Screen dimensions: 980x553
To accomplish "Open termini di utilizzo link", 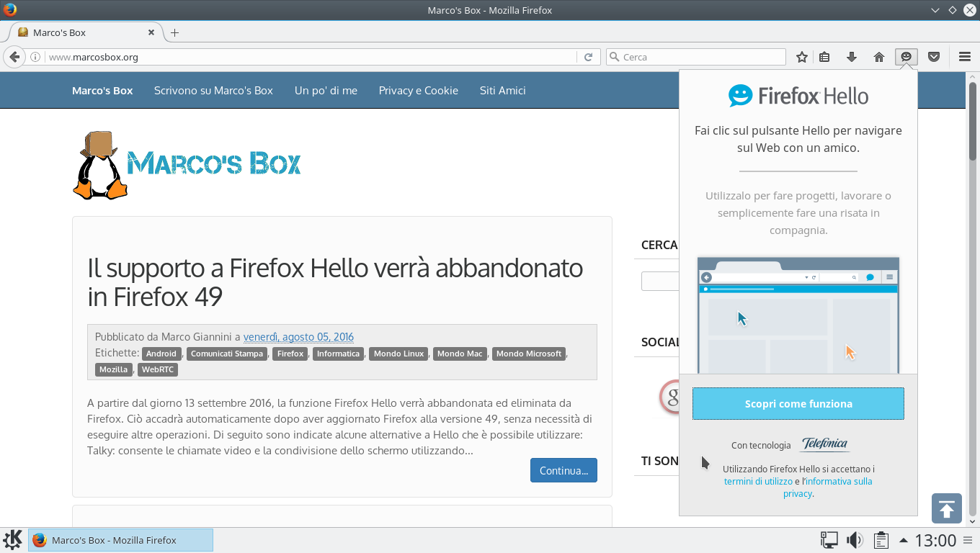I will pyautogui.click(x=758, y=481).
